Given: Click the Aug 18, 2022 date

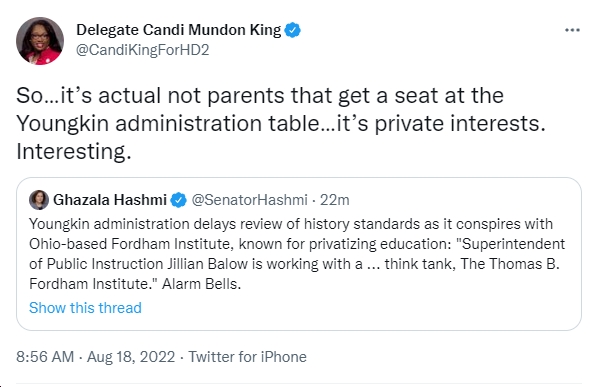Looking at the screenshot, I should (x=131, y=357).
